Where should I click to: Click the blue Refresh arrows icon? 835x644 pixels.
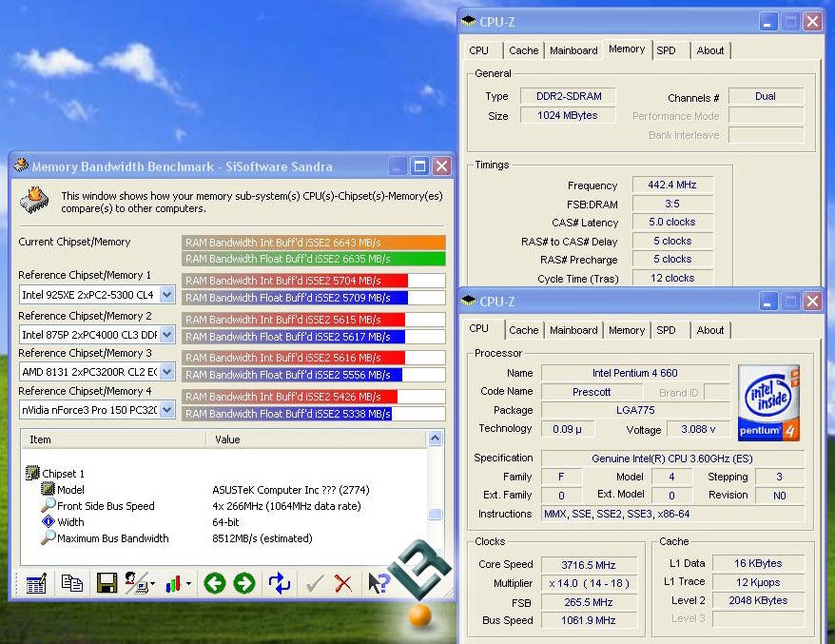point(279,583)
